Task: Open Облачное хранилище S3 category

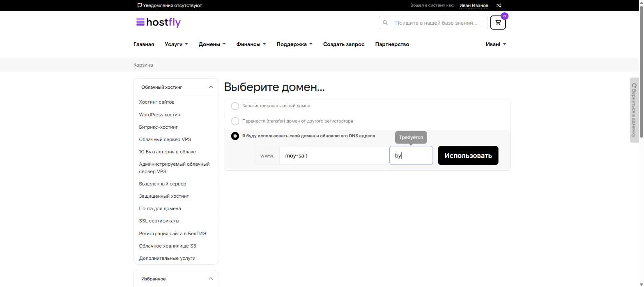Action: point(168,246)
